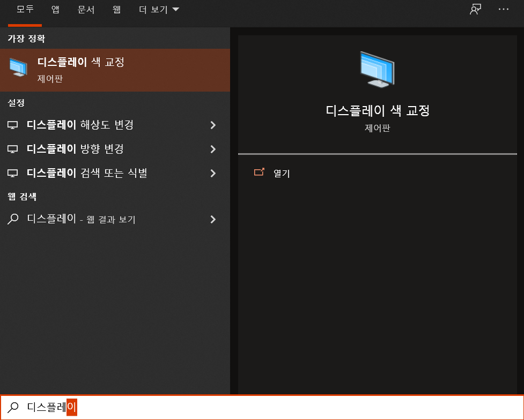
Task: Open best match 디스플레이 색 교정
Action: pos(115,70)
